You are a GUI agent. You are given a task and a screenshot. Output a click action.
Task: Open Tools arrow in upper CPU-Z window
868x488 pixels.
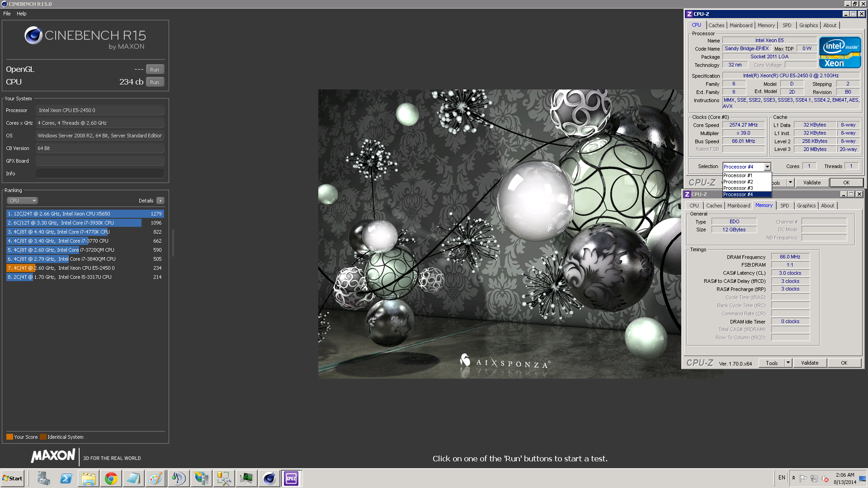pyautogui.click(x=790, y=183)
